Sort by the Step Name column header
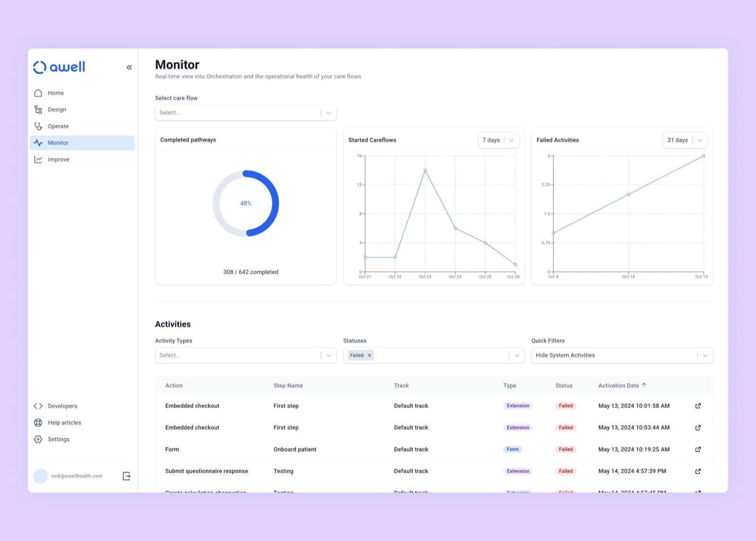The width and height of the screenshot is (756, 541). tap(288, 386)
